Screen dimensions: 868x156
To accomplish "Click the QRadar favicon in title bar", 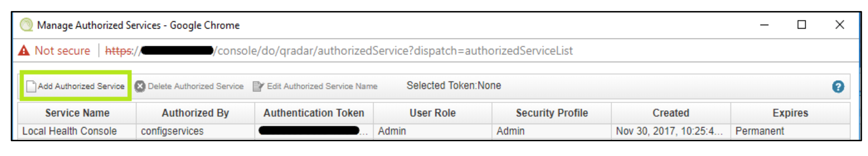I will click(x=26, y=25).
